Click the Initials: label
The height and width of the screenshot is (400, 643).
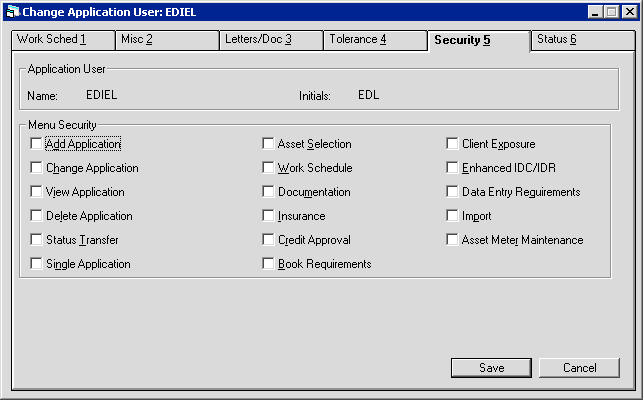(x=315, y=96)
